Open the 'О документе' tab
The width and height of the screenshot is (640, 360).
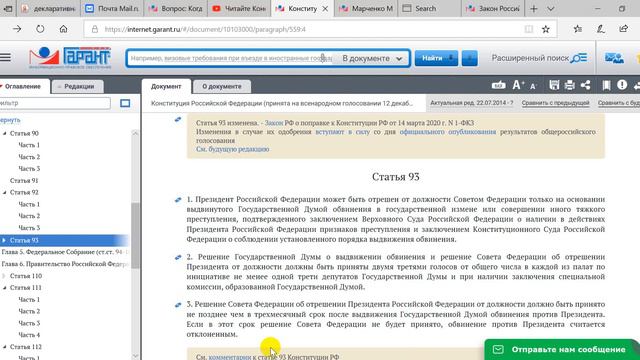[222, 87]
